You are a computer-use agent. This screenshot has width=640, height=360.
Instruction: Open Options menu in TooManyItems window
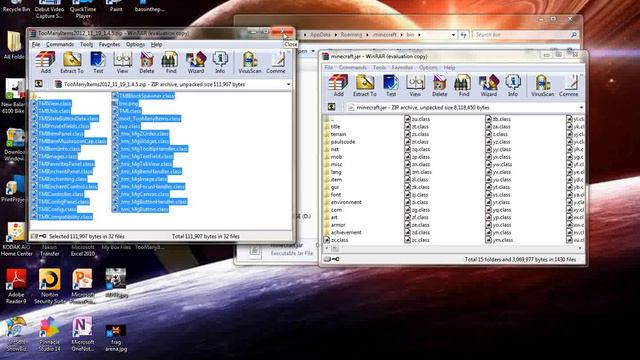135,44
